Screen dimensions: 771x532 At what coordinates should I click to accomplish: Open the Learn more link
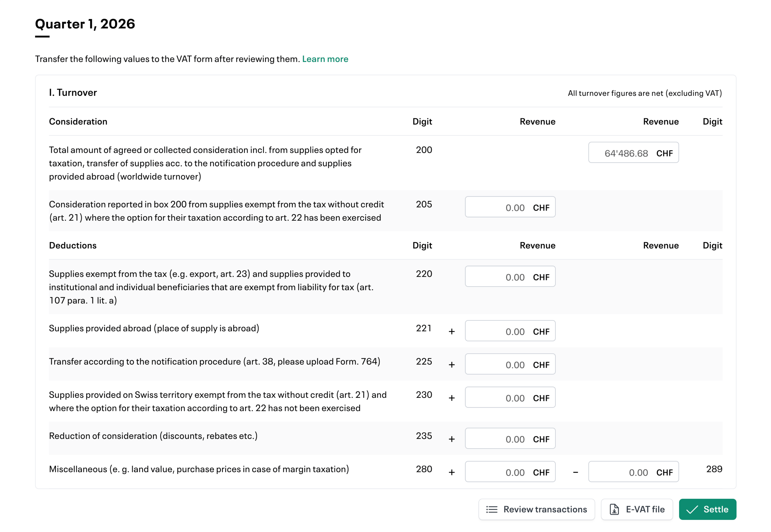(325, 59)
